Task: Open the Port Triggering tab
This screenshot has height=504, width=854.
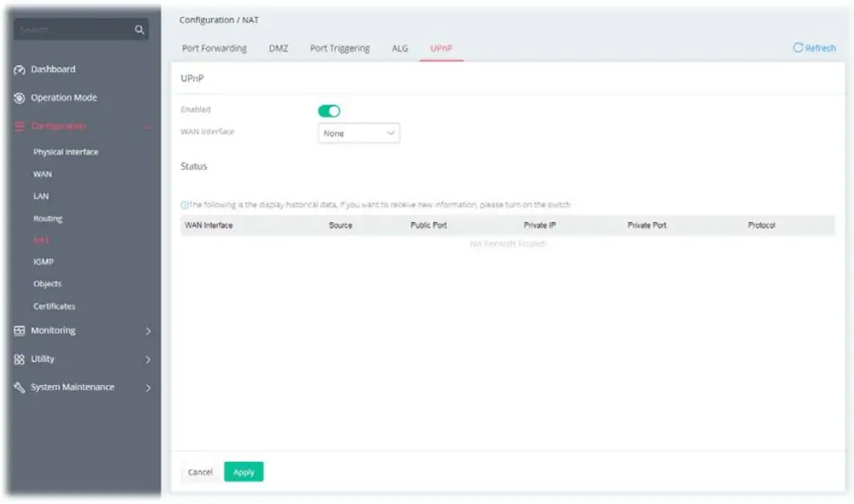Action: (x=340, y=48)
